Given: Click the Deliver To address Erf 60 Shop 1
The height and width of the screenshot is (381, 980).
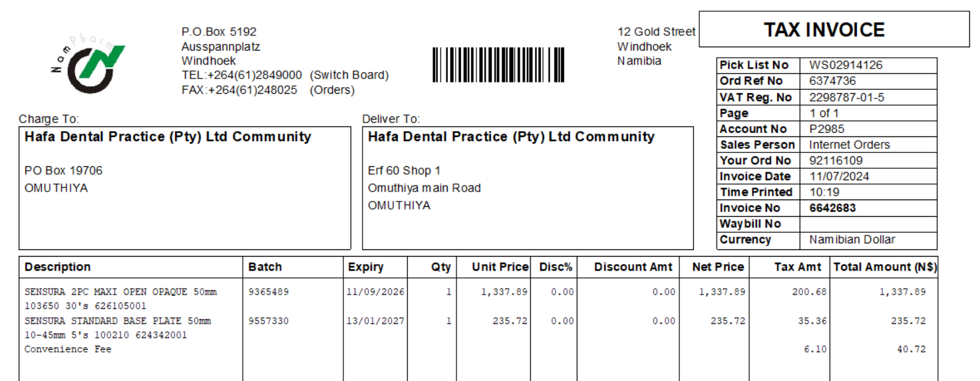Looking at the screenshot, I should pos(404,171).
